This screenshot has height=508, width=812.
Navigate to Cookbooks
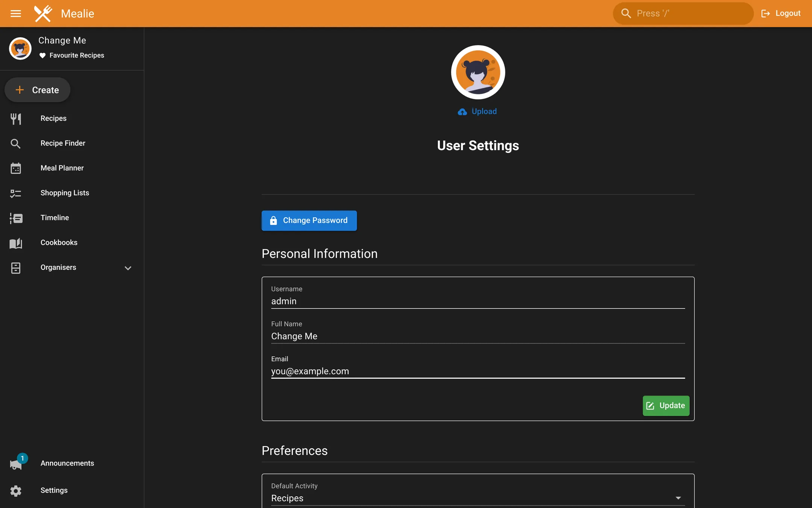pos(59,242)
